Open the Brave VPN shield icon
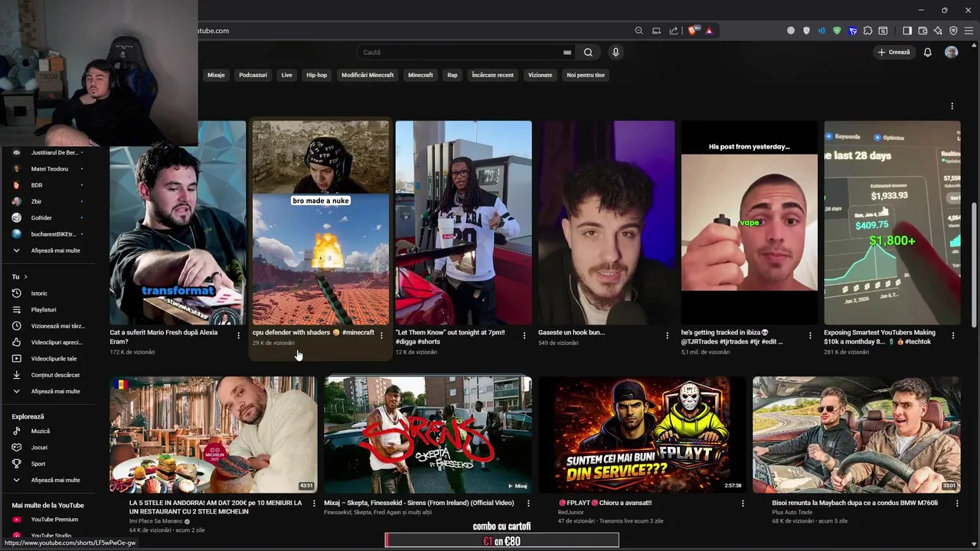This screenshot has height=551, width=980. 953,31
